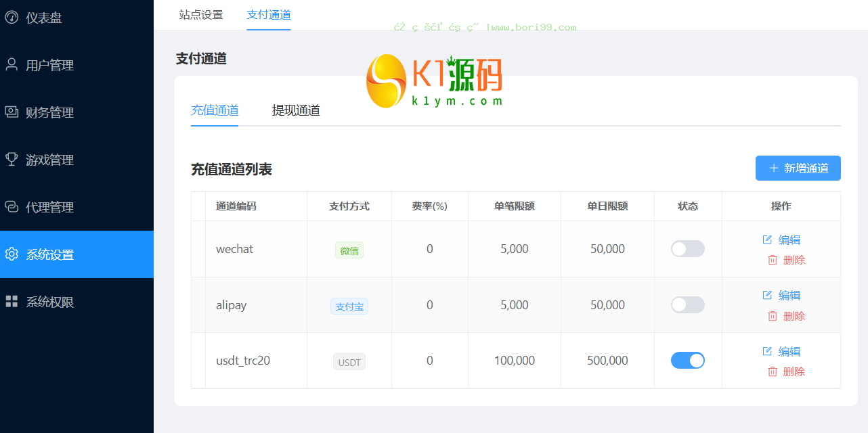Click the 充值通道列表 heading
The image size is (868, 433).
pos(232,169)
